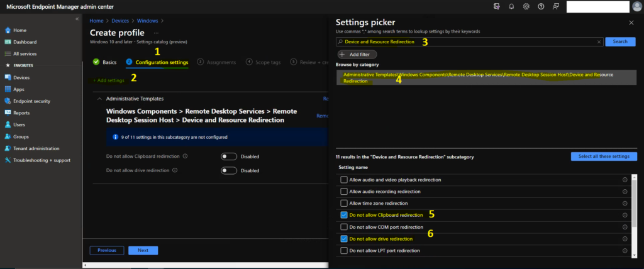The width and height of the screenshot is (644, 269).
Task: Open the notifications bell
Action: coord(511,6)
